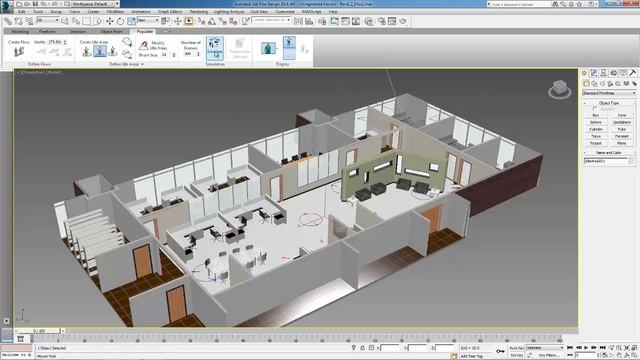Click the Key Filters button

[548, 356]
